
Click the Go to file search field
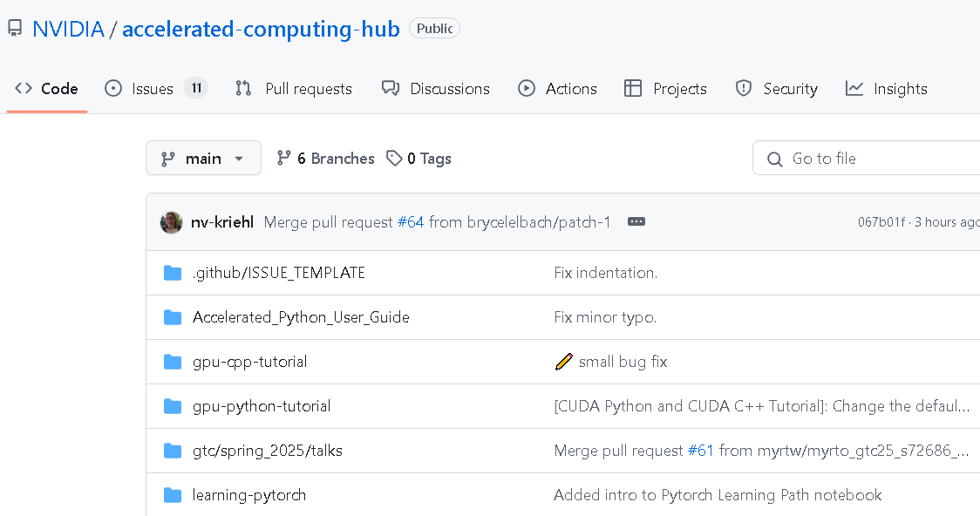point(872,159)
